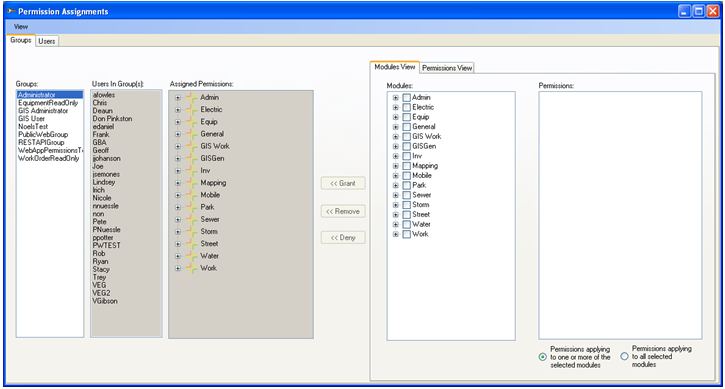The height and width of the screenshot is (389, 725).
Task: Check the Mapping module checkbox
Action: pyautogui.click(x=406, y=166)
